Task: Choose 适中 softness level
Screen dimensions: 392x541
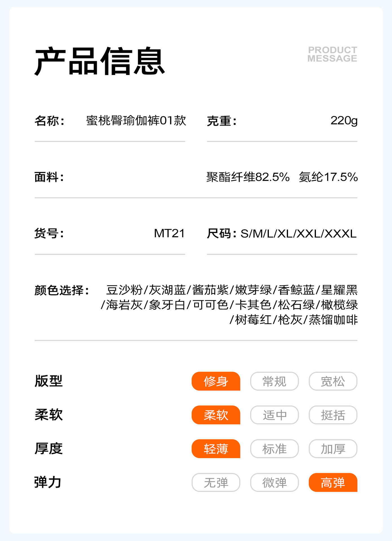Action: 274,415
